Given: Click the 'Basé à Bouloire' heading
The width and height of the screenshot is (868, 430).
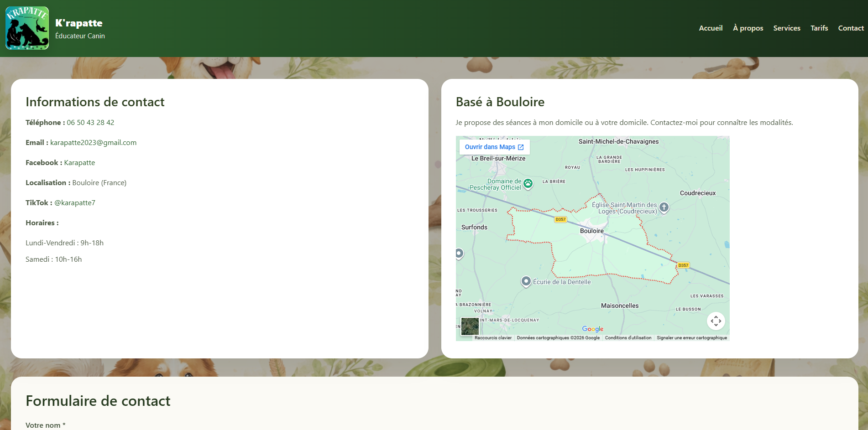Looking at the screenshot, I should 500,102.
